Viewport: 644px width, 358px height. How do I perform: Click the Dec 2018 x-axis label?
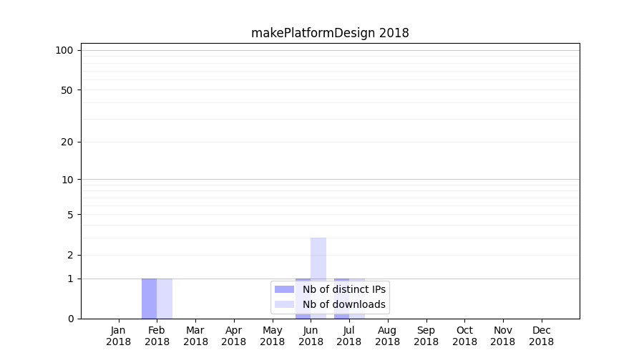pyautogui.click(x=541, y=336)
